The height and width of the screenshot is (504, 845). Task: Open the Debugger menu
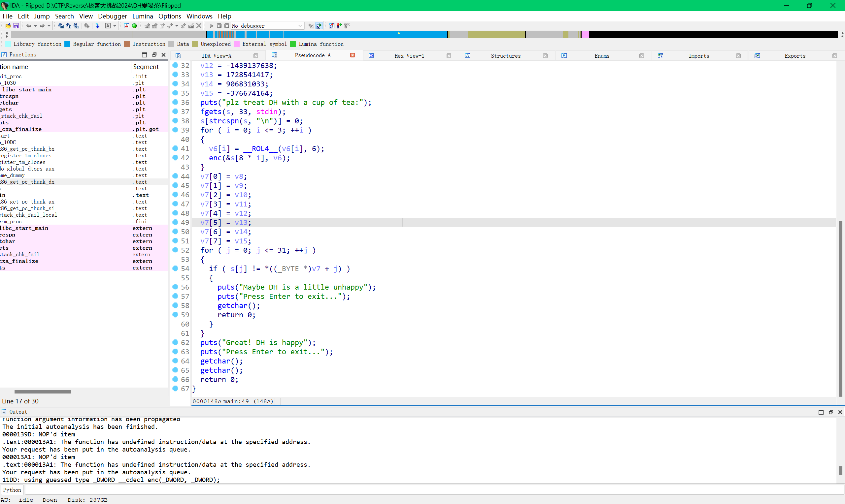click(113, 16)
